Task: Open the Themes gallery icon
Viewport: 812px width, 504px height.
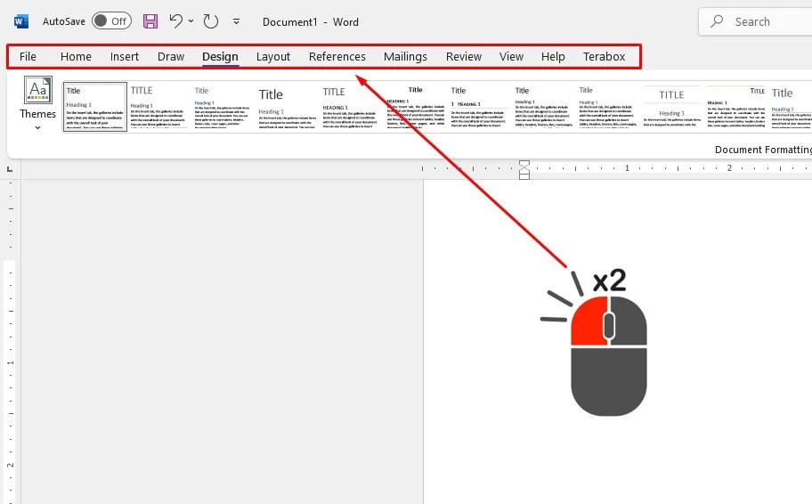Action: [x=37, y=91]
